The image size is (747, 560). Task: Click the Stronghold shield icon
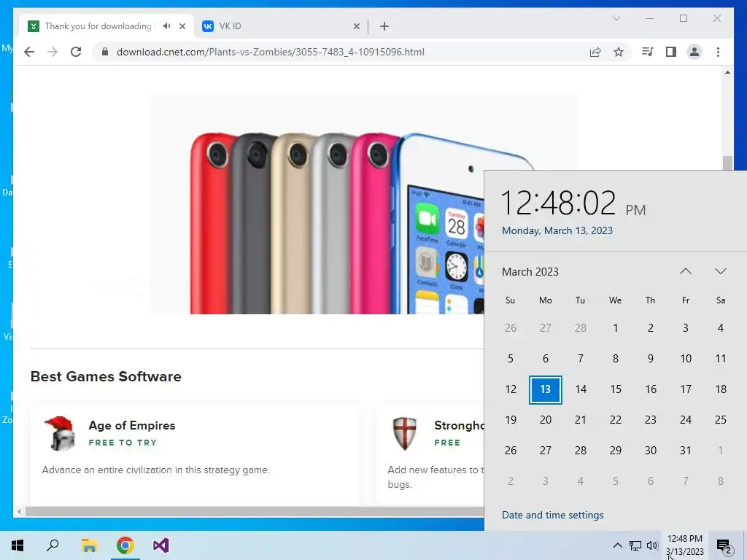click(x=405, y=434)
